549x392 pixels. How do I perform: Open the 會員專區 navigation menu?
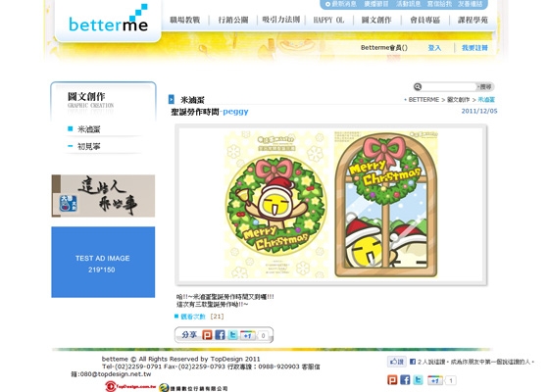[x=425, y=20]
